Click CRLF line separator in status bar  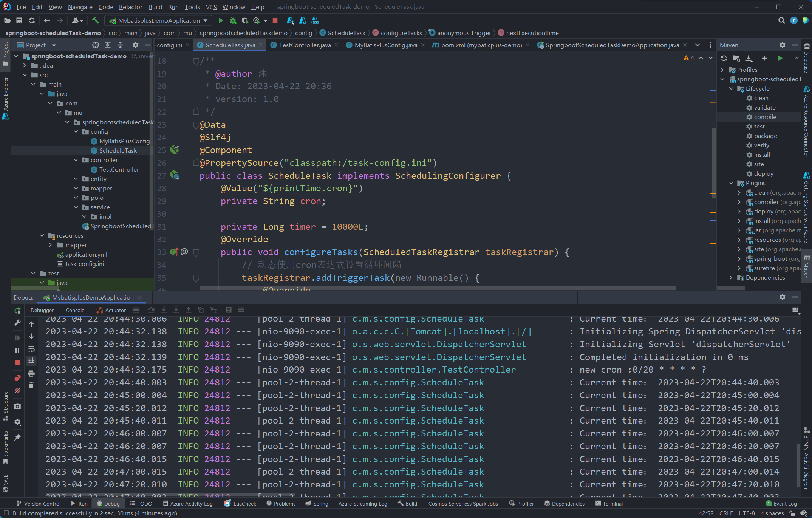click(726, 513)
